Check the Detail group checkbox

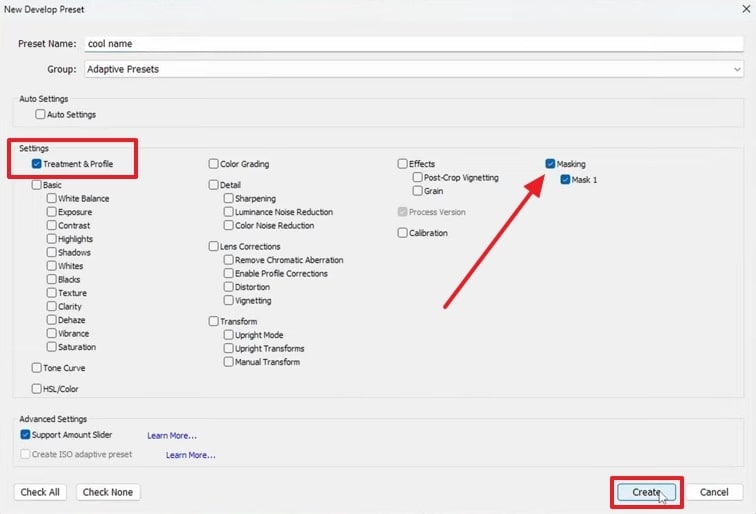(214, 185)
